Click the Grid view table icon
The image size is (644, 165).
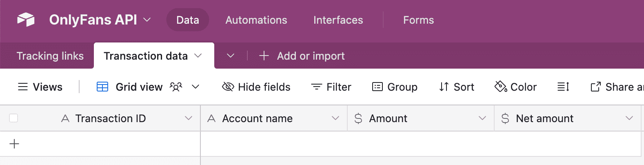point(102,87)
